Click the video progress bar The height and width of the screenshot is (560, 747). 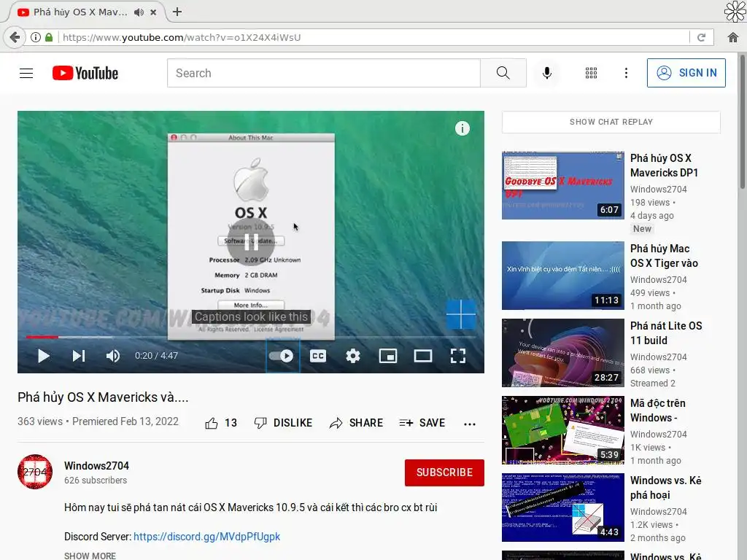251,337
